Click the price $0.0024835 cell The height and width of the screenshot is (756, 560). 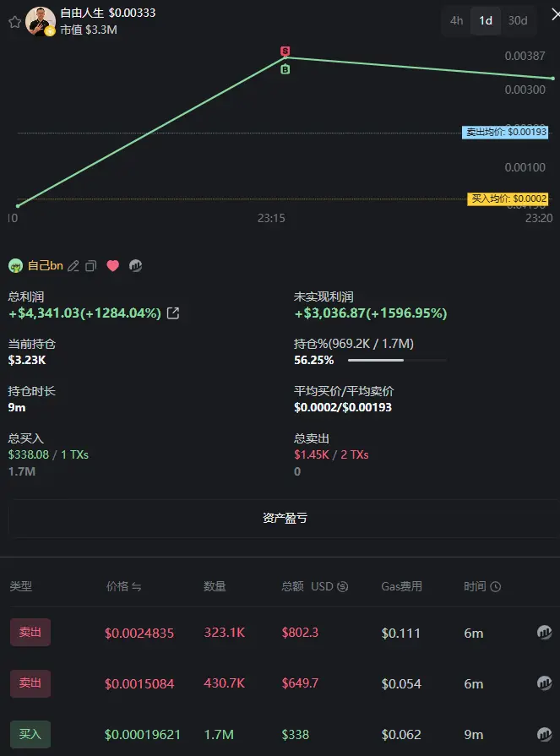coord(139,633)
